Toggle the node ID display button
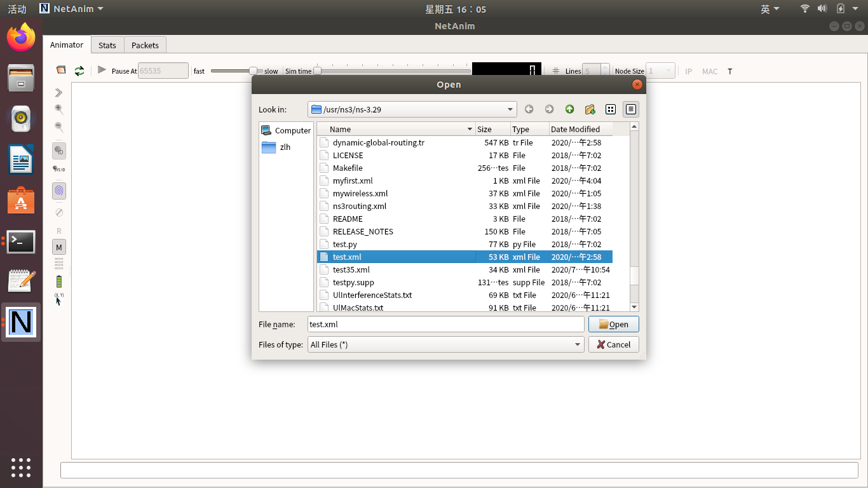 pyautogui.click(x=59, y=151)
